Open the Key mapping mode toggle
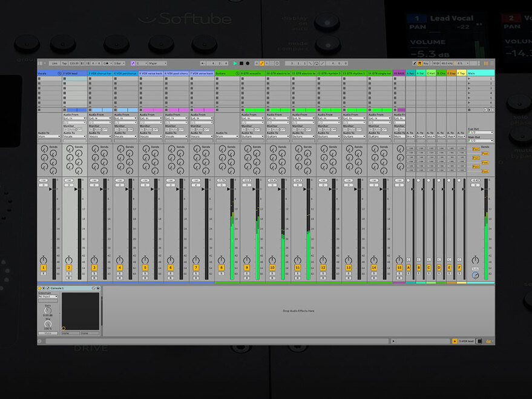This screenshot has width=532, height=399. [425, 62]
